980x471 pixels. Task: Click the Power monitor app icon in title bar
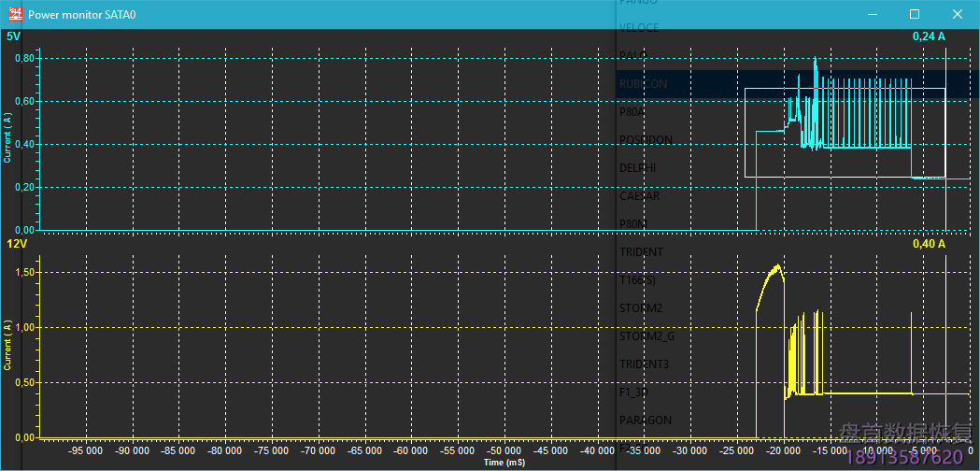(x=15, y=14)
